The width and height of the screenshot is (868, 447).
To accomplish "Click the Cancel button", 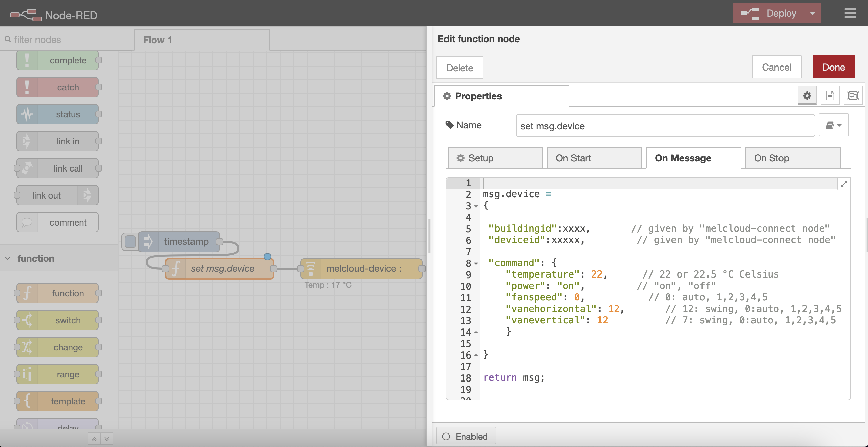I will tap(776, 67).
